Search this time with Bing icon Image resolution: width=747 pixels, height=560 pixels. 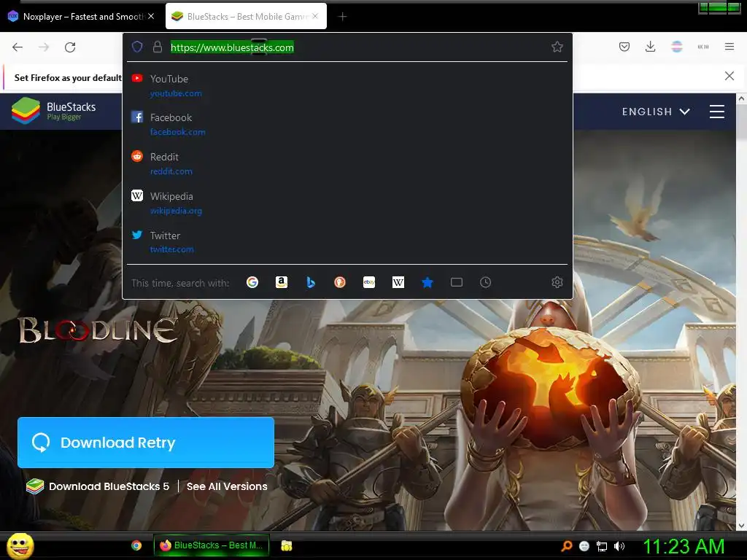tap(311, 282)
